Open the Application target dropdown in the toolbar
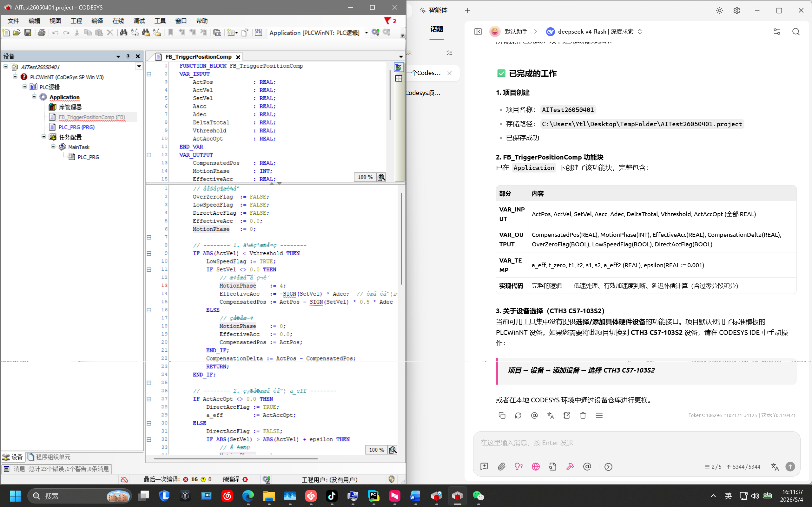The width and height of the screenshot is (812, 507). [366, 33]
